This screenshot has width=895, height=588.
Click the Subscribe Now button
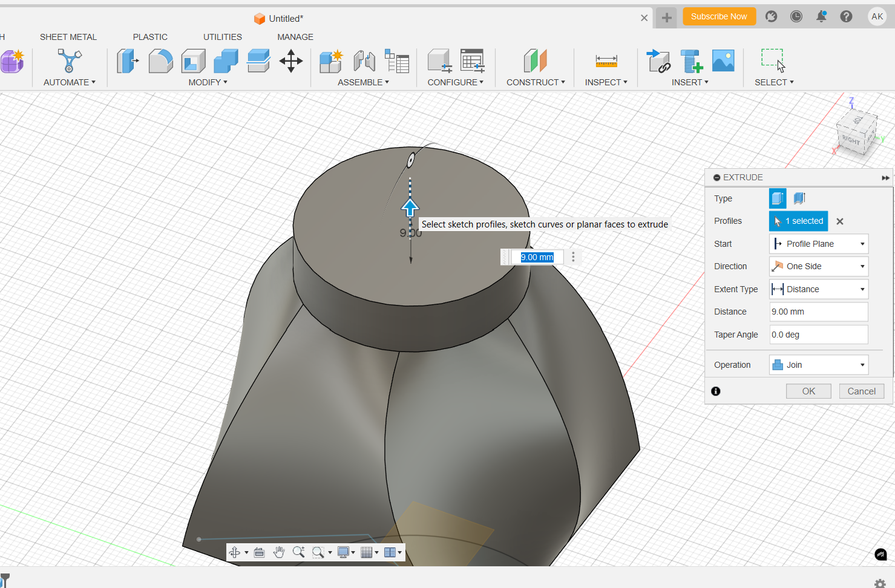click(x=719, y=16)
